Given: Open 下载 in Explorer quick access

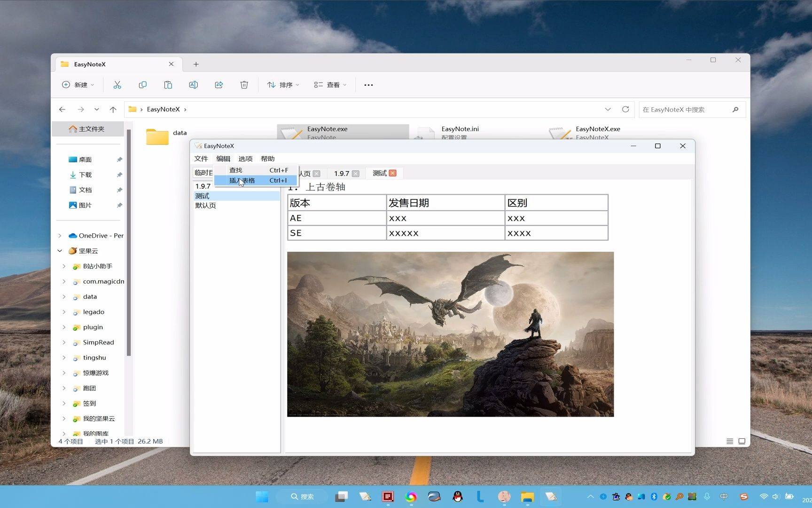Looking at the screenshot, I should (85, 175).
